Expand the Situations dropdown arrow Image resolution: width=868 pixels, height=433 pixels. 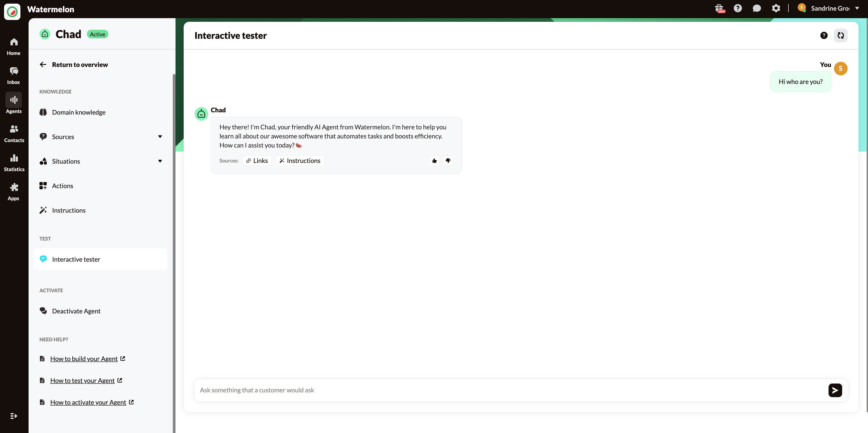click(160, 161)
